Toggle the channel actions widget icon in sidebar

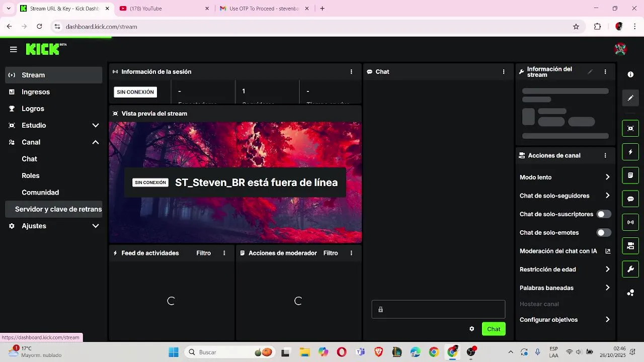point(630,246)
